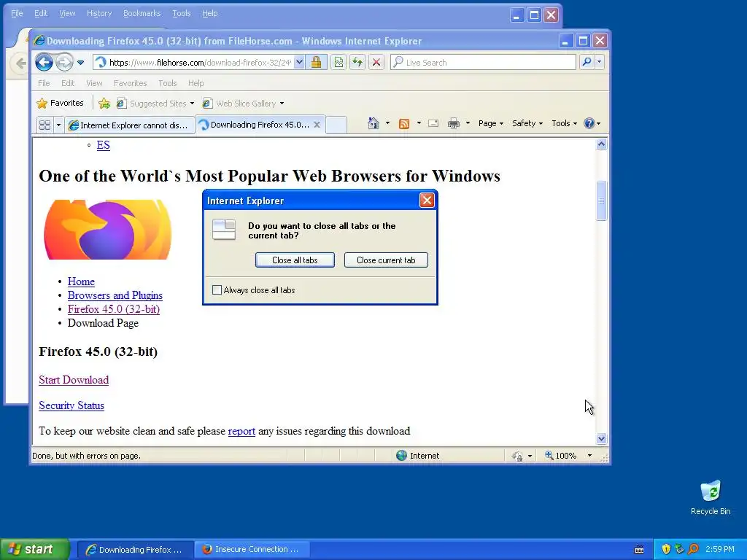Viewport: 747px width, 560px height.
Task: Click the Firefox logo image
Action: click(x=108, y=230)
